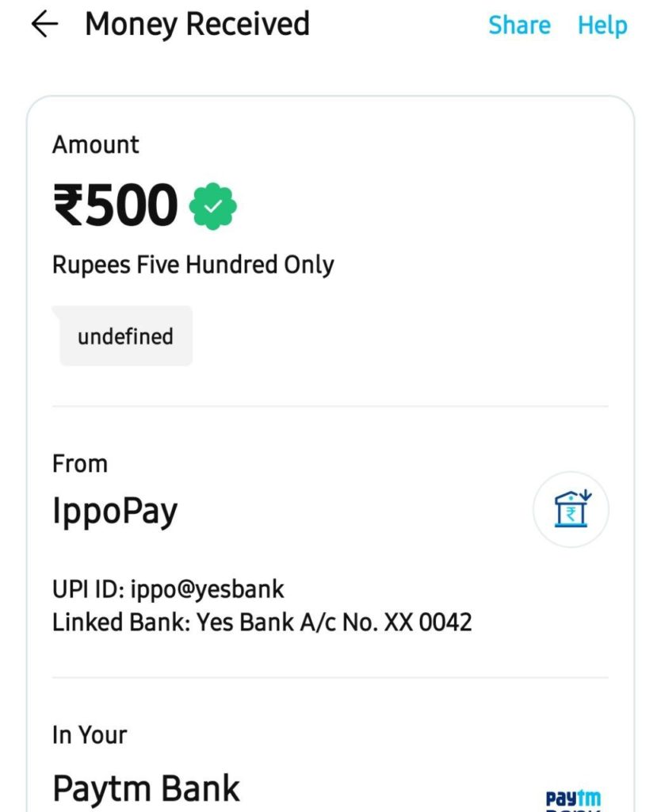
Task: Tap the bank transfer icon beside IppoPay
Action: point(571,509)
